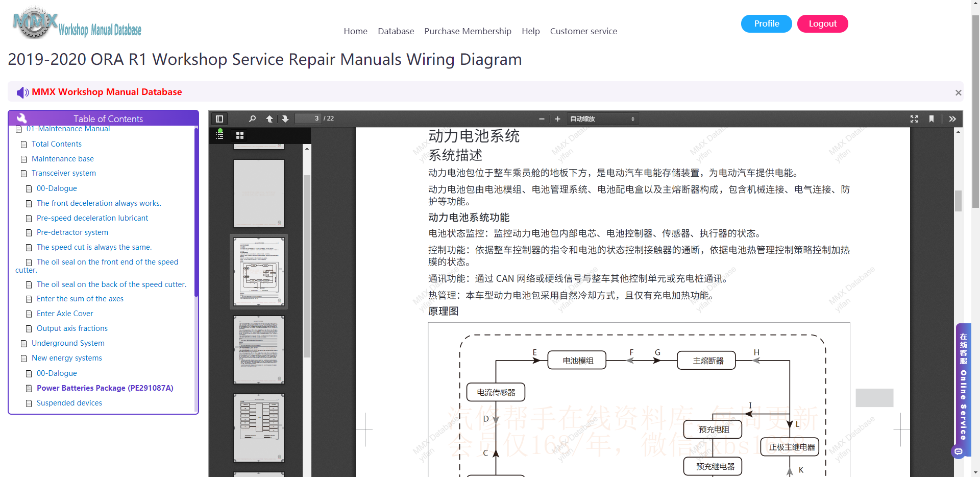Click the PDF document vertical scrollbar thumb
The image size is (980, 477).
click(x=958, y=201)
